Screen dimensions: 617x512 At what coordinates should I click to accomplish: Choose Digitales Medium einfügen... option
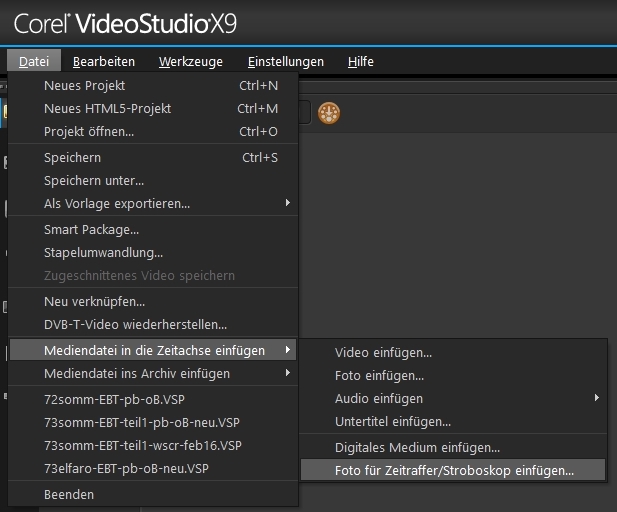[x=453, y=447]
